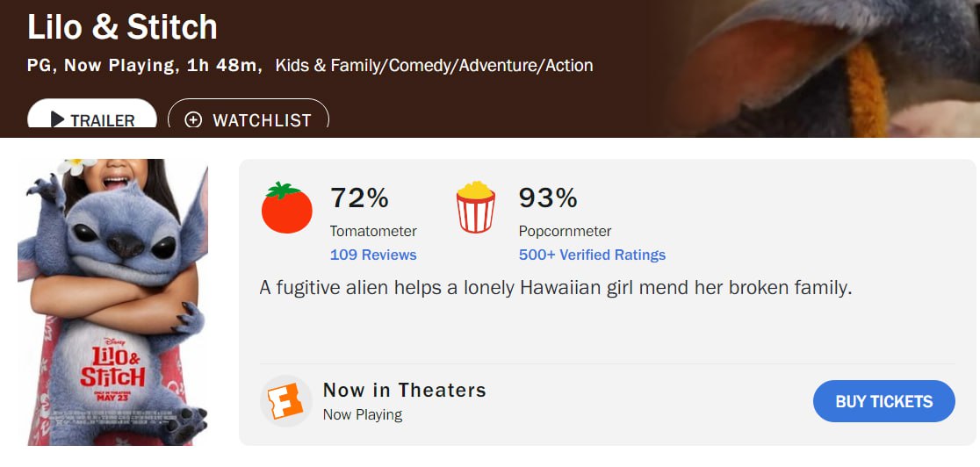The image size is (980, 467).
Task: Click the Tomatometer label
Action: (x=373, y=232)
